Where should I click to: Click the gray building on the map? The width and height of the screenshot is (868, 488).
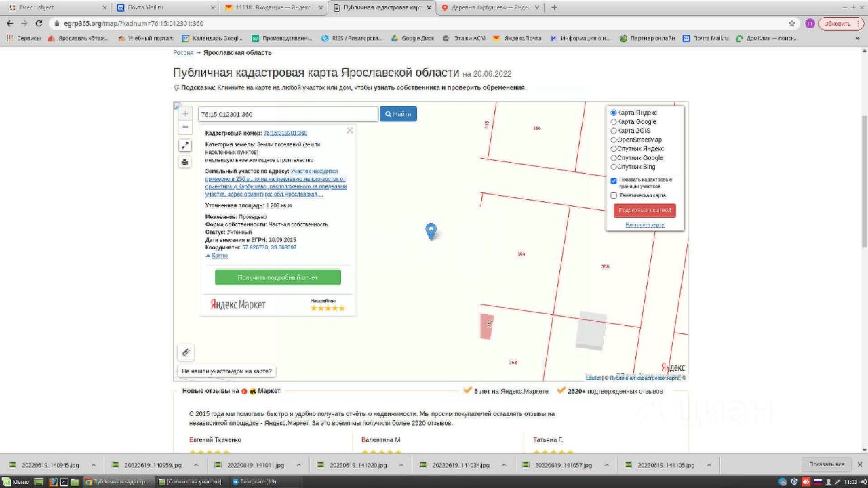(x=591, y=331)
